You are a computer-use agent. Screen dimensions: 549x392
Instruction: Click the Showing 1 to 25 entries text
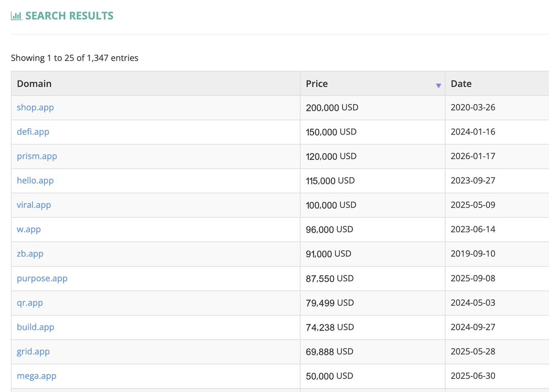tap(75, 58)
